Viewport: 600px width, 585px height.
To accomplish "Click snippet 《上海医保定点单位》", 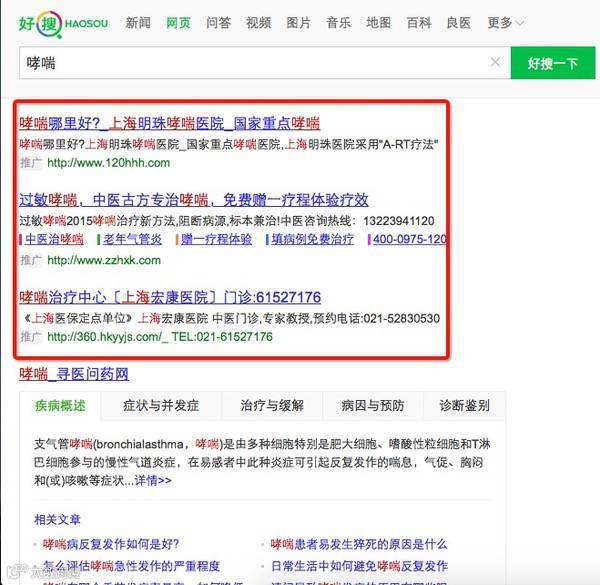I will [x=78, y=318].
